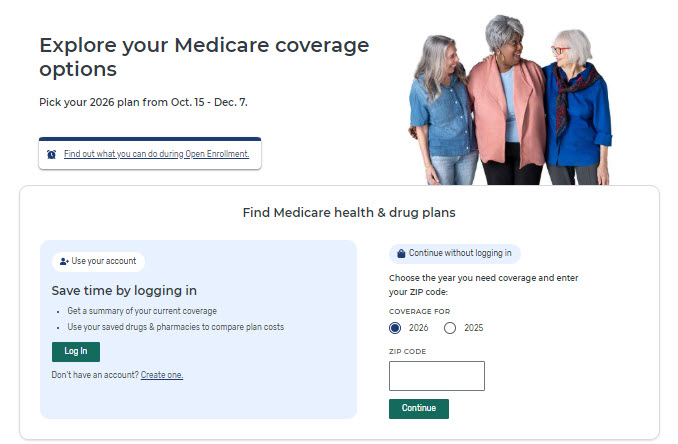Click the Save time by logging in heading
This screenshot has width=678, height=444.
(124, 290)
